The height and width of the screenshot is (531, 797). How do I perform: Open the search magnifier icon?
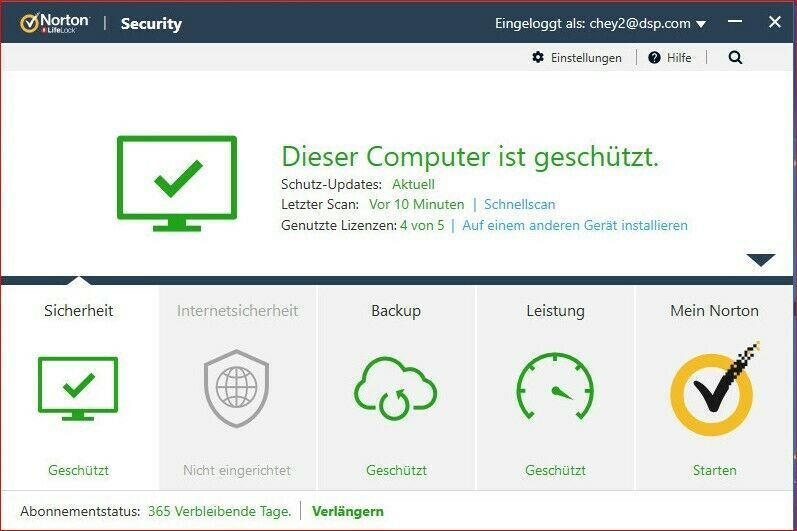(x=736, y=58)
